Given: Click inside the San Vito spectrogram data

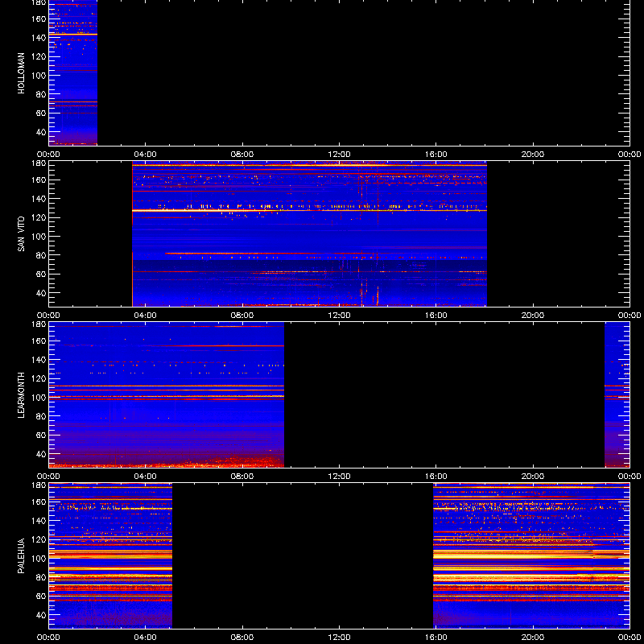Looking at the screenshot, I should [x=309, y=233].
